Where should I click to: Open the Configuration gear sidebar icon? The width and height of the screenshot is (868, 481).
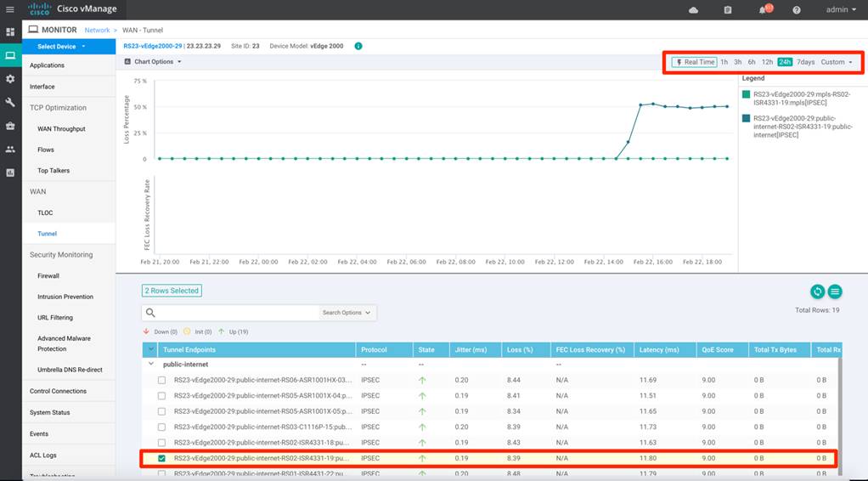[10, 79]
